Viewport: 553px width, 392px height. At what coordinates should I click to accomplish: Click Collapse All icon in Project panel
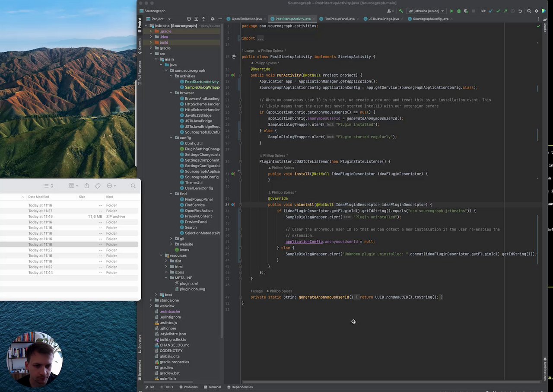pyautogui.click(x=203, y=19)
